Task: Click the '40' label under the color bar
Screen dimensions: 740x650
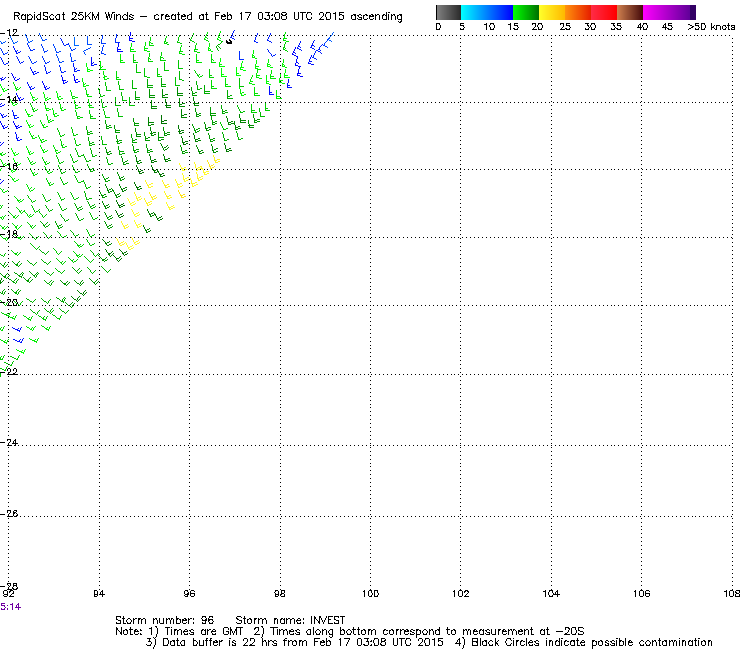Action: (x=642, y=27)
